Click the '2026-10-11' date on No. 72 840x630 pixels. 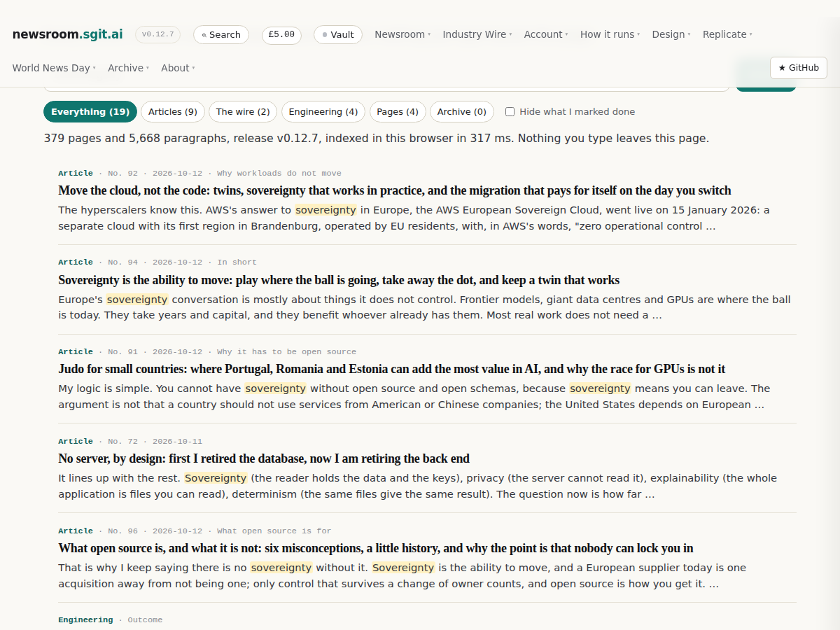177,441
